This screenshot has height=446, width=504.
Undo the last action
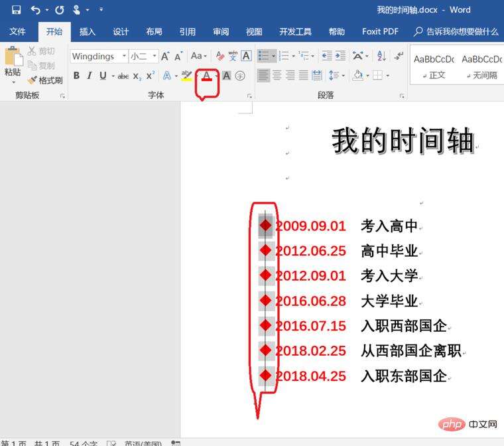(x=35, y=11)
